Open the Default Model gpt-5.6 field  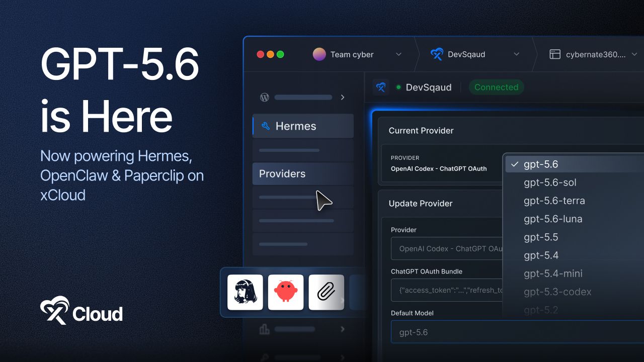pyautogui.click(x=517, y=332)
